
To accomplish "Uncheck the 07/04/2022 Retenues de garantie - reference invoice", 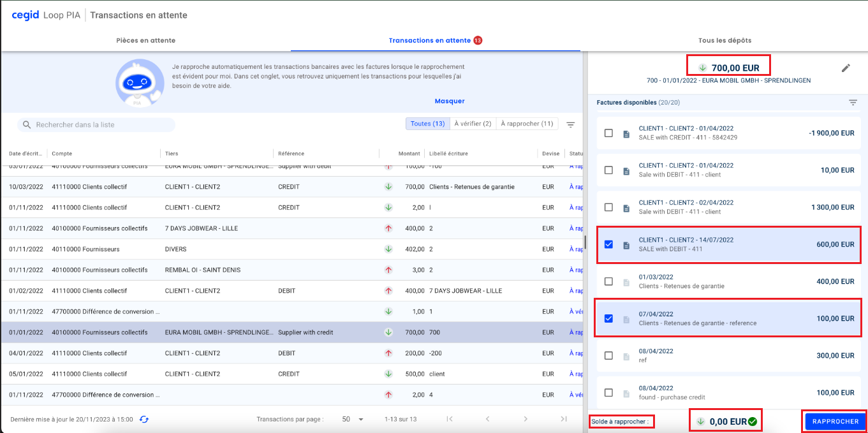I will click(608, 319).
